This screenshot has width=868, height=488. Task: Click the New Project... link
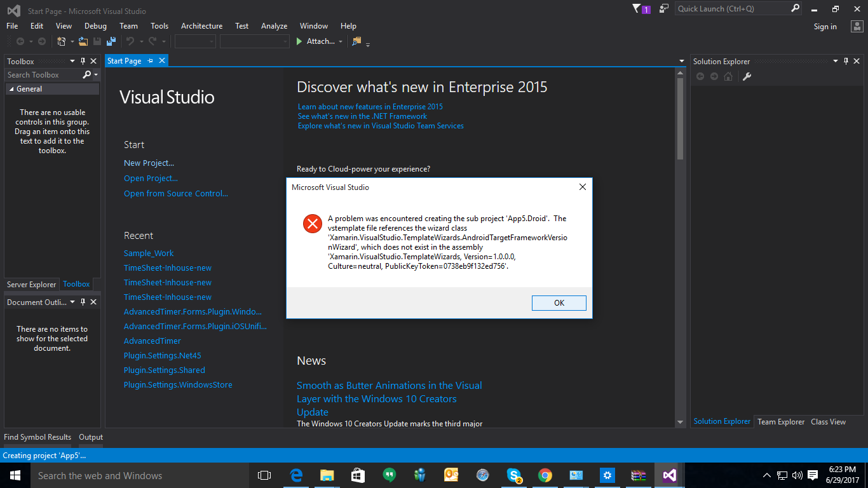pos(149,163)
